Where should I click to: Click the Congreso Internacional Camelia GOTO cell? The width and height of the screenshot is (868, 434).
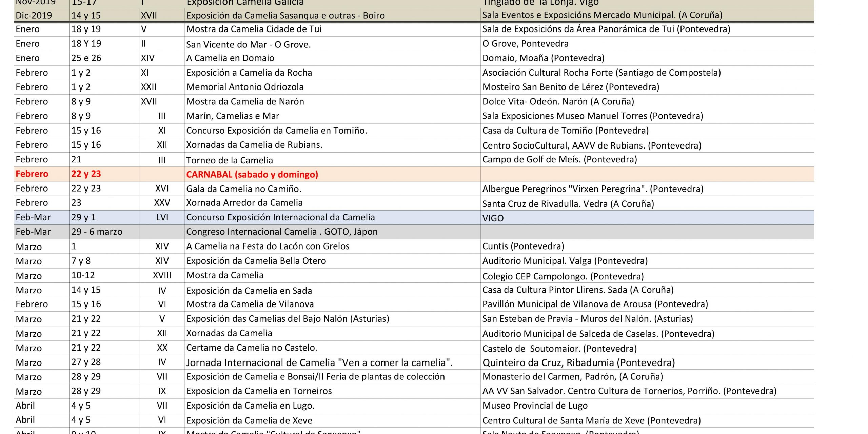click(x=281, y=232)
